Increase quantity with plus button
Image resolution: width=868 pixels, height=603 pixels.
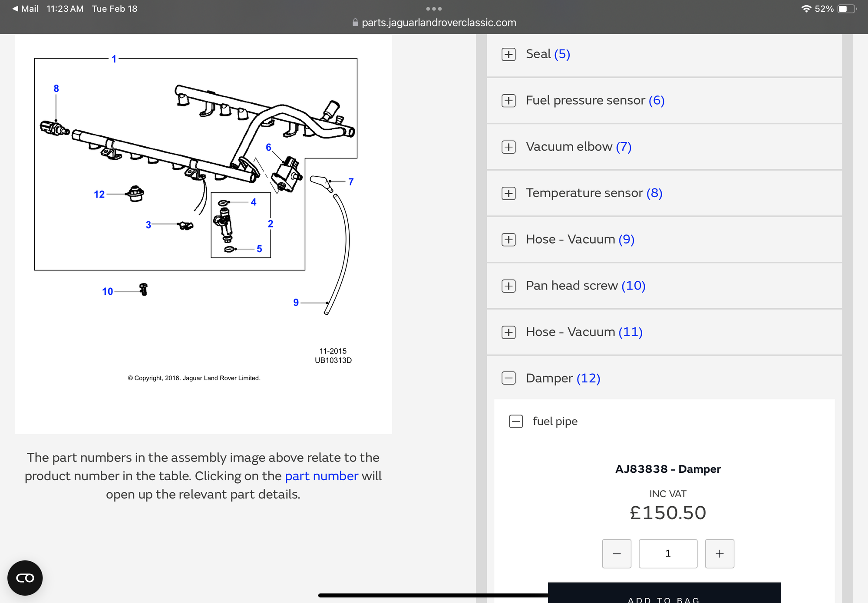tap(719, 554)
